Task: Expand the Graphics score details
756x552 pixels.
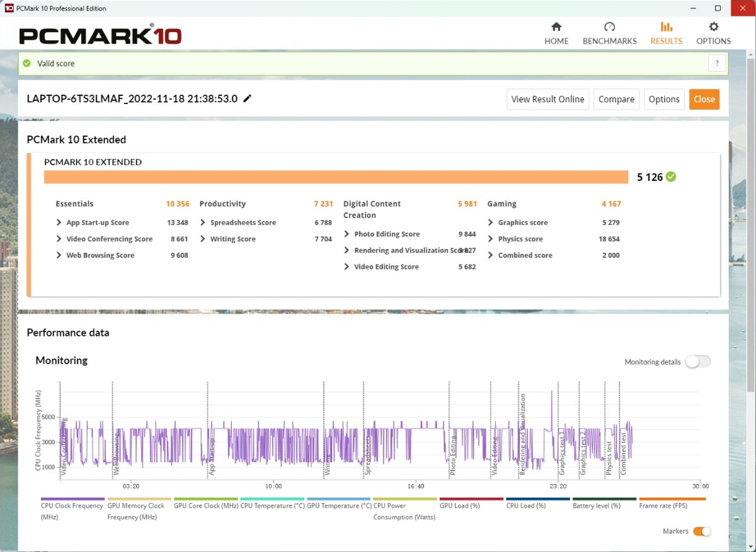Action: point(491,222)
